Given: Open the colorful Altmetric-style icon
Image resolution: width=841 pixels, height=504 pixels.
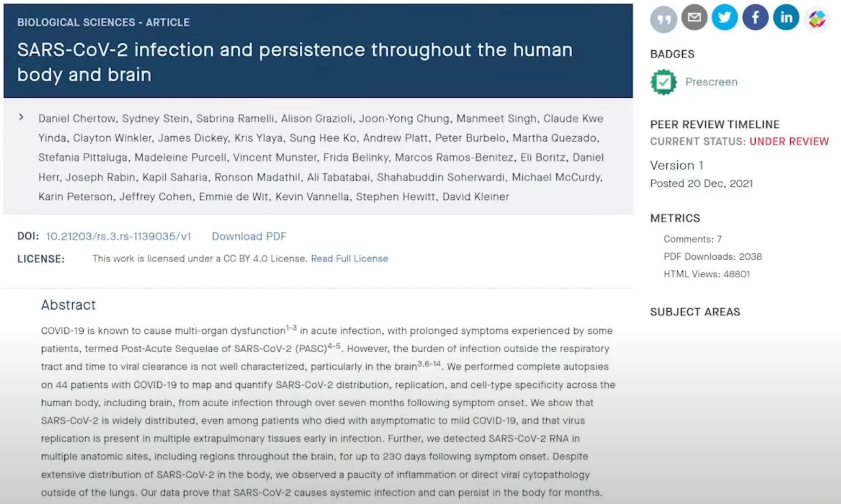Looking at the screenshot, I should 817,19.
